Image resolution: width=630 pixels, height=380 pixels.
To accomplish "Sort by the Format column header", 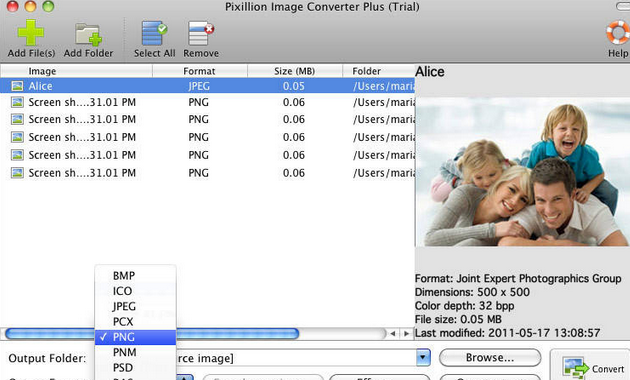I will 200,71.
